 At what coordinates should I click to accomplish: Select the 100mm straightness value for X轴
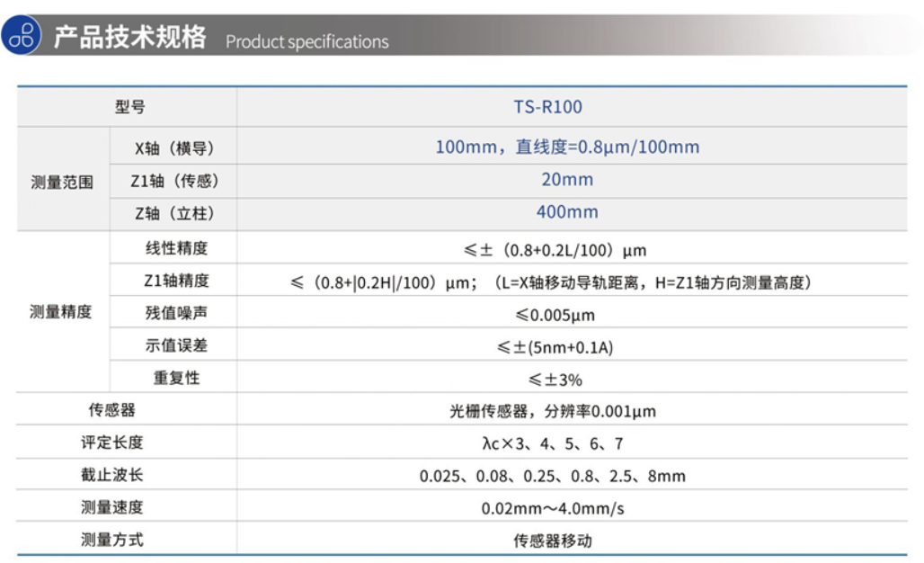coord(566,147)
